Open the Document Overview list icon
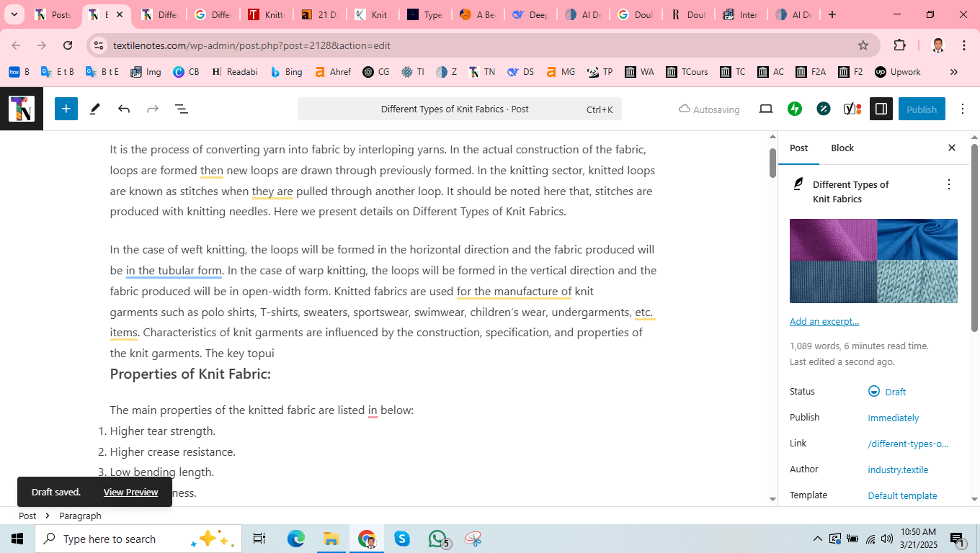The image size is (980, 553). pyautogui.click(x=182, y=109)
